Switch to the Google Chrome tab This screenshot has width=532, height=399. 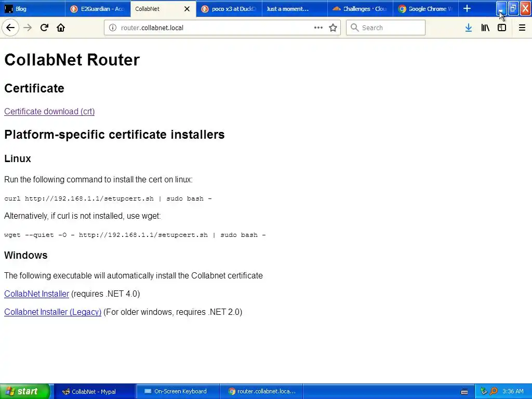click(x=425, y=9)
